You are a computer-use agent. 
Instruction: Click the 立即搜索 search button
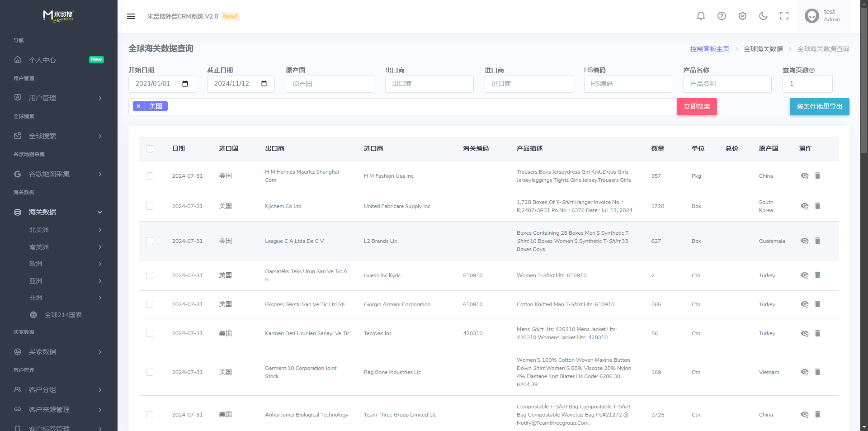click(x=697, y=107)
